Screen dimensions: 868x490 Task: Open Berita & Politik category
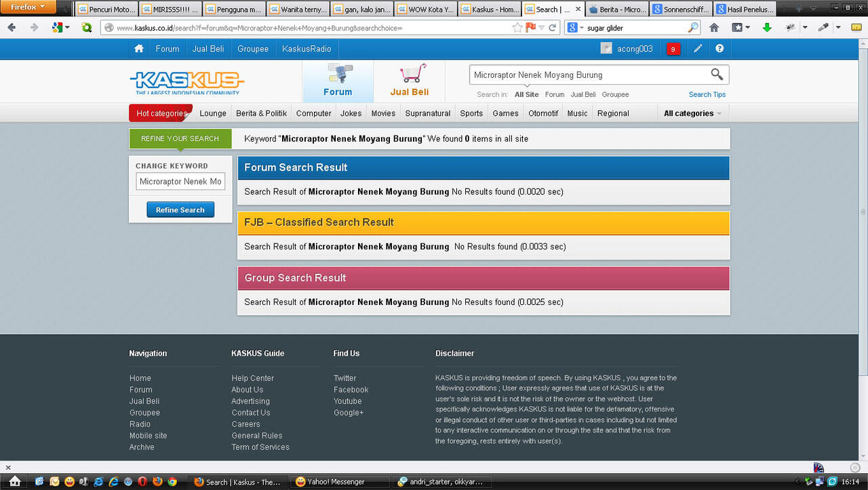click(261, 113)
